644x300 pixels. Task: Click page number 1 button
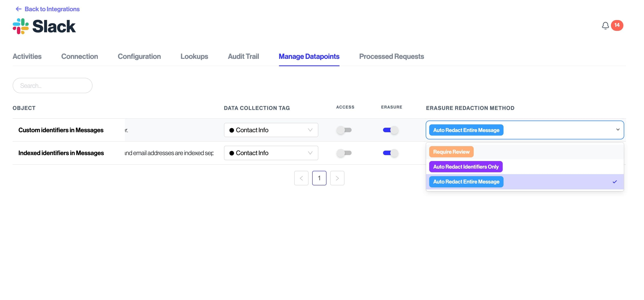[x=319, y=178]
